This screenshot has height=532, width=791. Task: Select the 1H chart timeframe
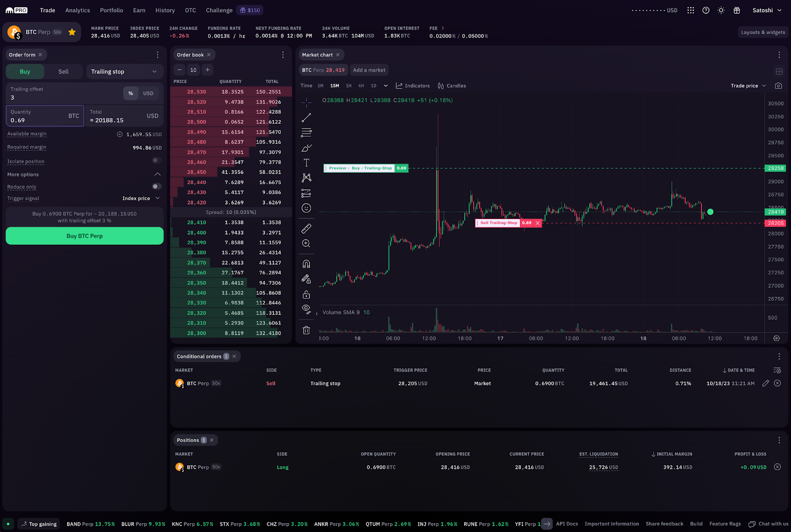pos(349,86)
